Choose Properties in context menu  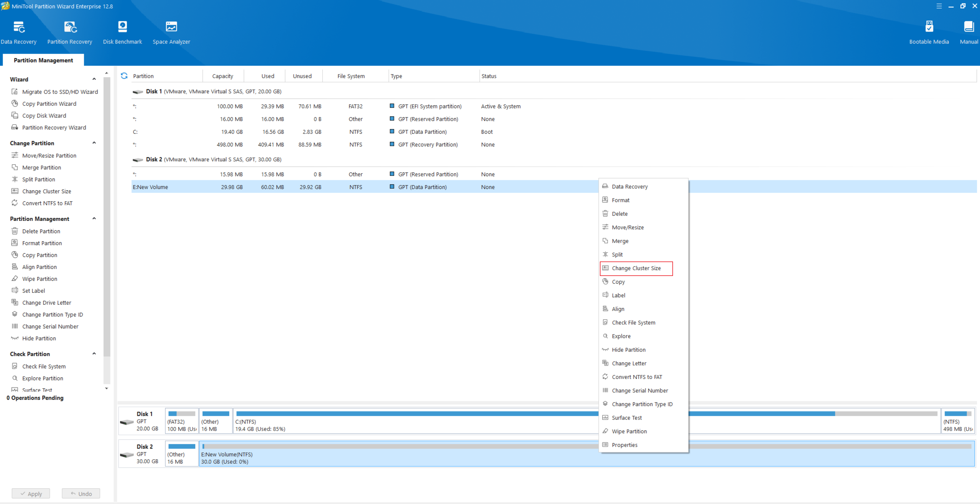pyautogui.click(x=644, y=445)
